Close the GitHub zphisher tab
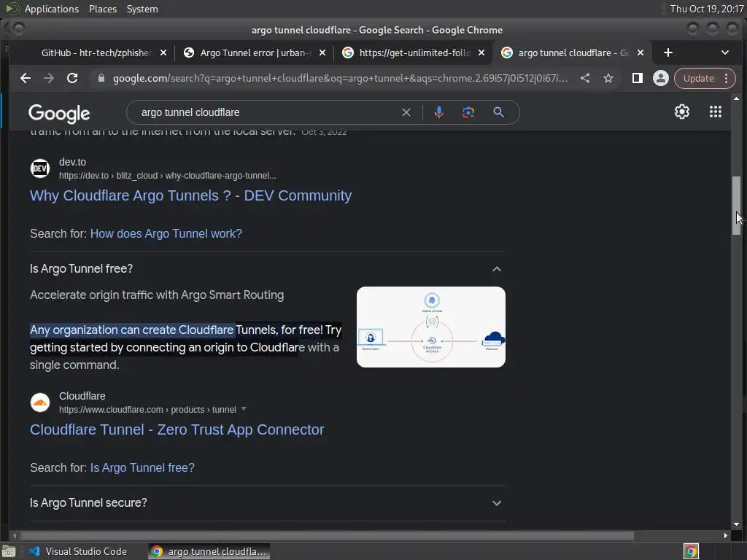The width and height of the screenshot is (747, 560). click(x=163, y=52)
